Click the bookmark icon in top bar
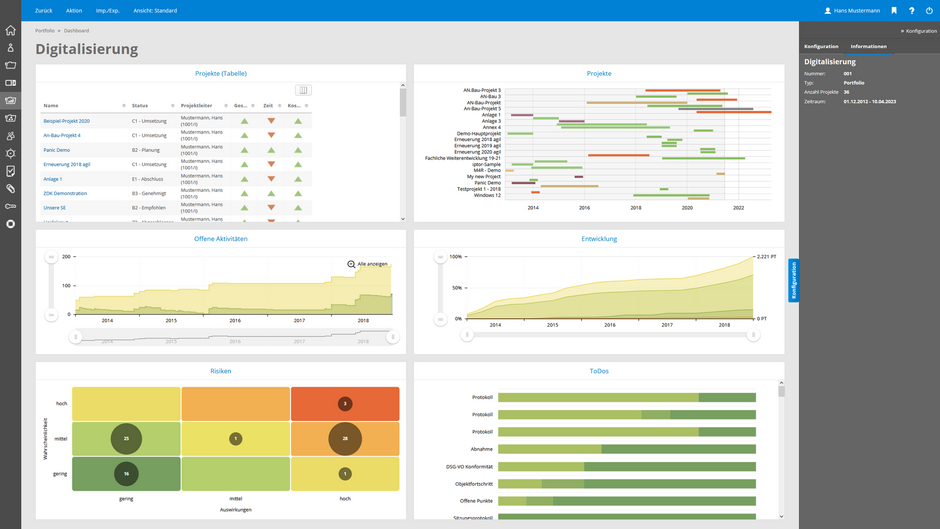 [894, 10]
